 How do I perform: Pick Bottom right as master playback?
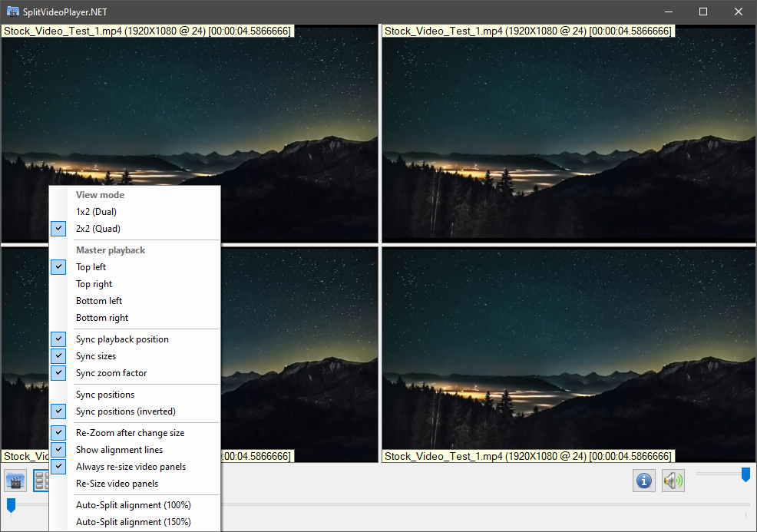point(102,318)
